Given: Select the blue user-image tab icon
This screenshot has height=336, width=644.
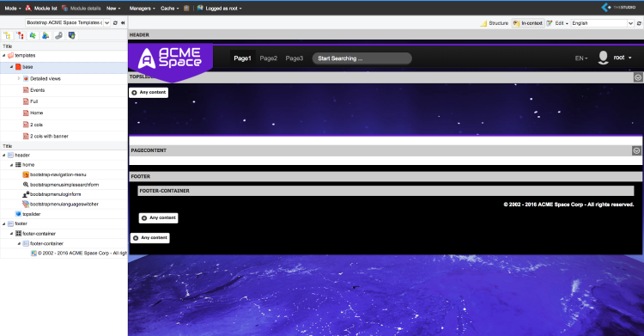Looking at the screenshot, I should click(x=46, y=36).
